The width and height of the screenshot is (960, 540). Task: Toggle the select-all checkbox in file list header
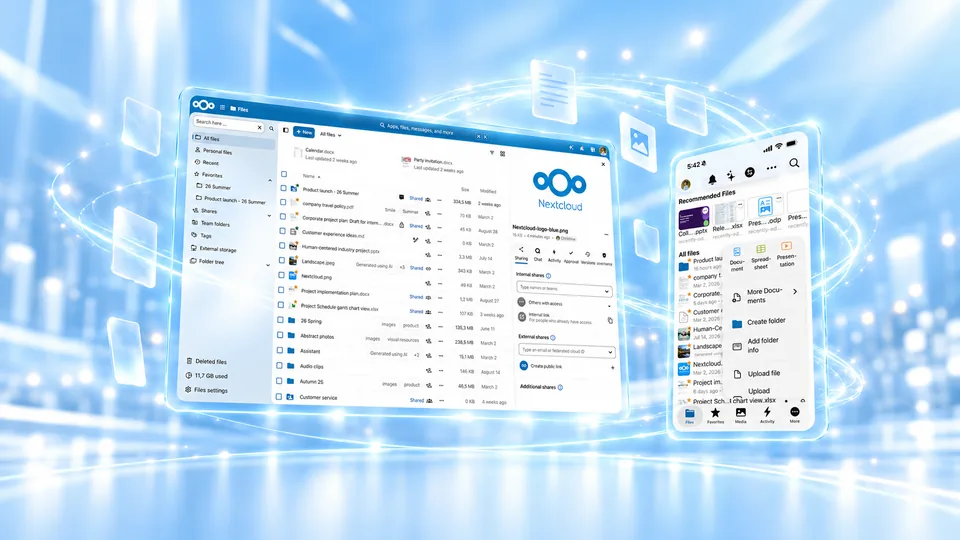(x=284, y=174)
